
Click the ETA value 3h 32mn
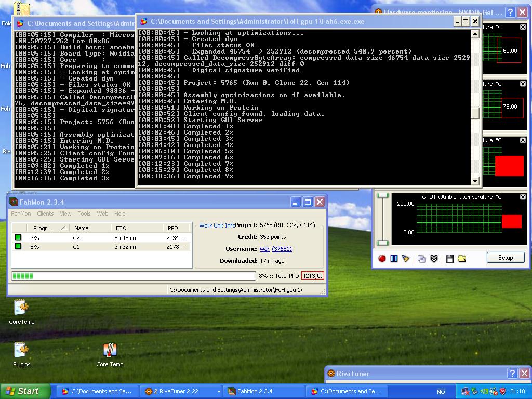[125, 247]
